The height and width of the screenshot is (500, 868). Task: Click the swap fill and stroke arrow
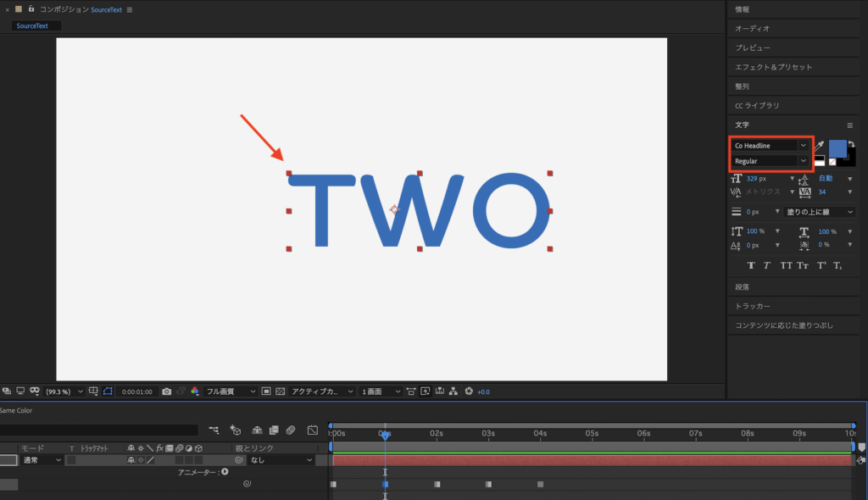[851, 144]
